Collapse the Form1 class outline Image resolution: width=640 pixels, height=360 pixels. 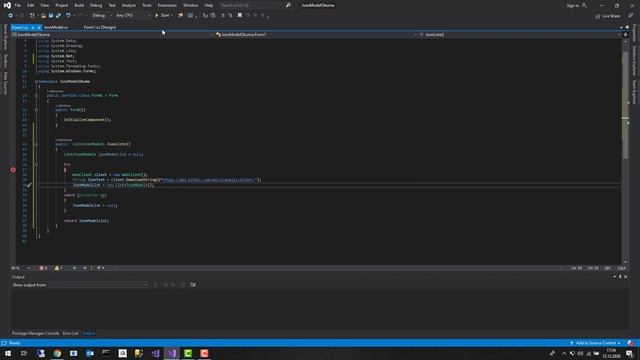[x=36, y=96]
